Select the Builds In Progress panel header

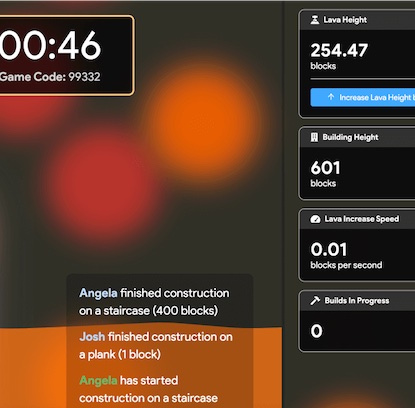click(358, 301)
